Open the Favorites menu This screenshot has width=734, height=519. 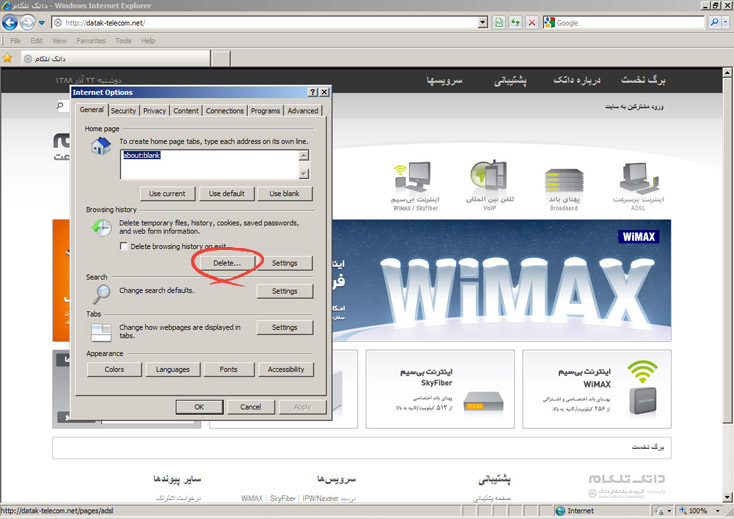91,41
